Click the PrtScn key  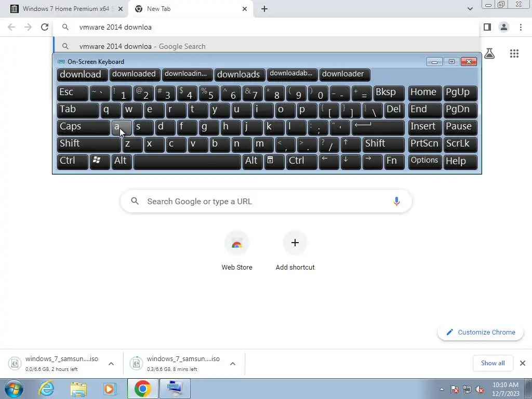tap(425, 144)
